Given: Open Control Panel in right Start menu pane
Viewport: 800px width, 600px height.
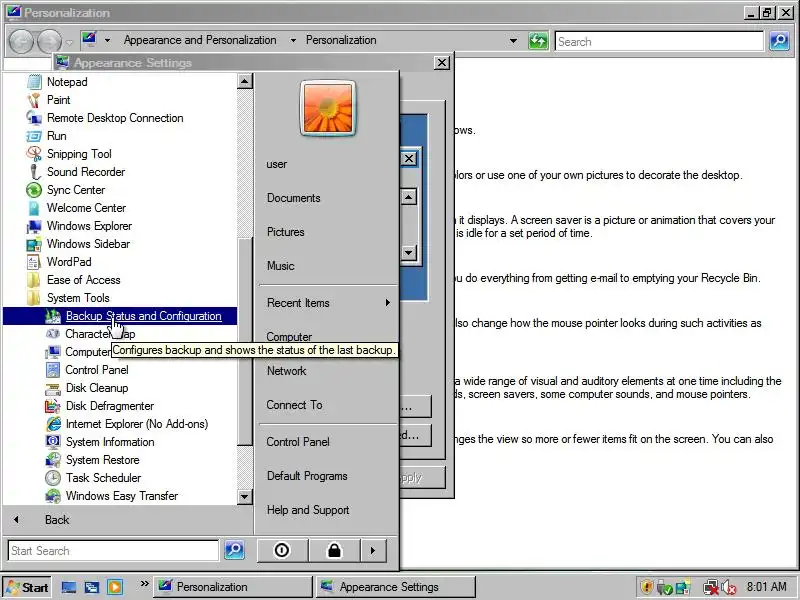Looking at the screenshot, I should click(298, 442).
